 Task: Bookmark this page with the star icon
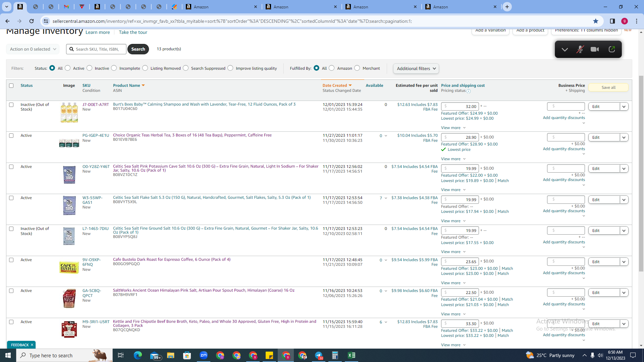point(596,21)
